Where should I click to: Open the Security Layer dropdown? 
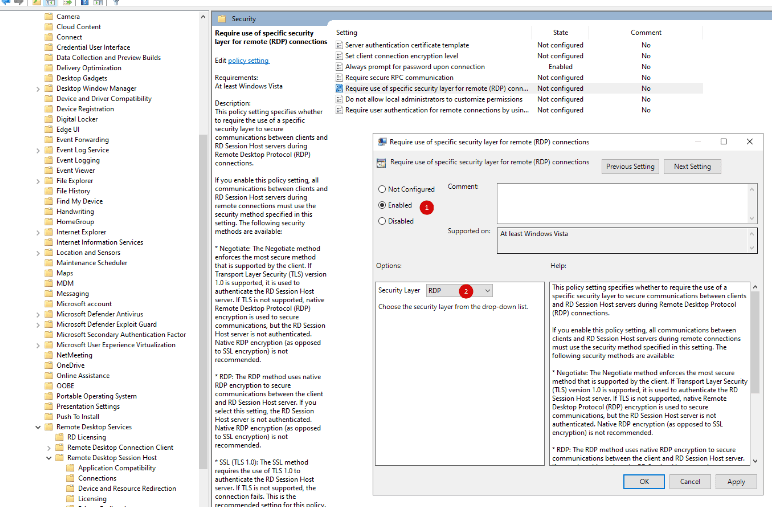pos(459,290)
